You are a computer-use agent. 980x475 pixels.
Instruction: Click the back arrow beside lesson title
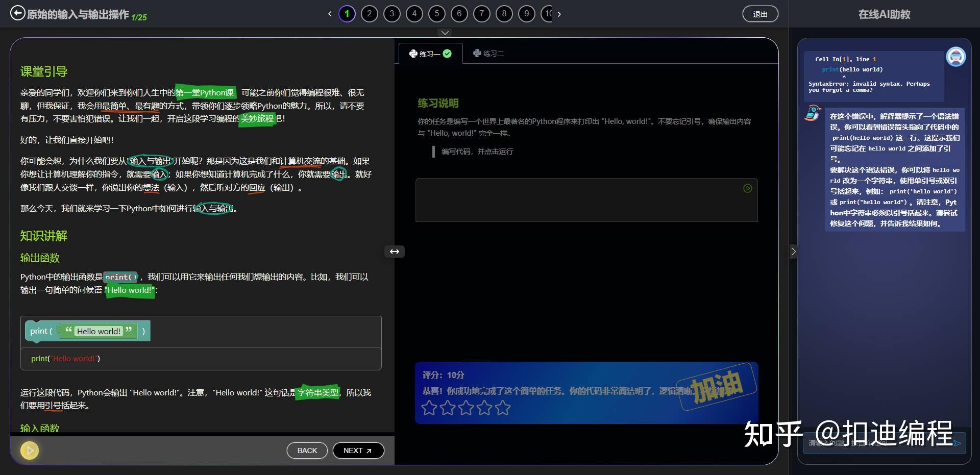pos(18,12)
